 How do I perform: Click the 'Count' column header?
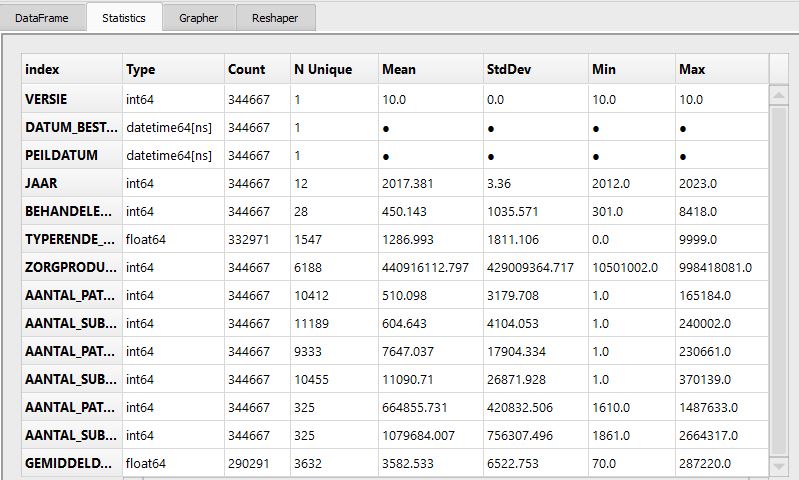(x=257, y=69)
